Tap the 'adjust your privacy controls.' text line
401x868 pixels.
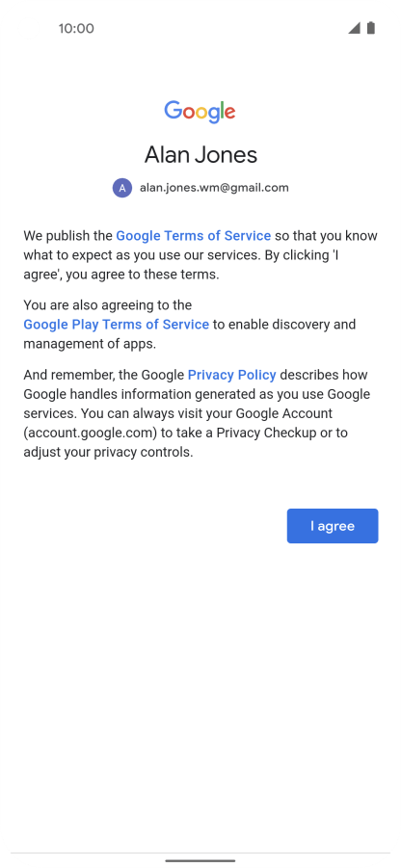tap(108, 452)
